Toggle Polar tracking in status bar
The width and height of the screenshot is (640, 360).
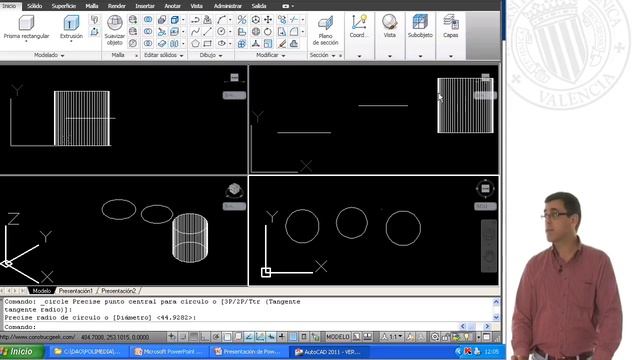[216, 337]
